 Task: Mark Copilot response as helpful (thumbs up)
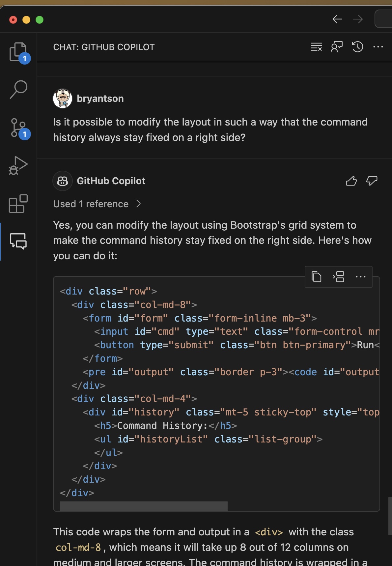tap(351, 181)
